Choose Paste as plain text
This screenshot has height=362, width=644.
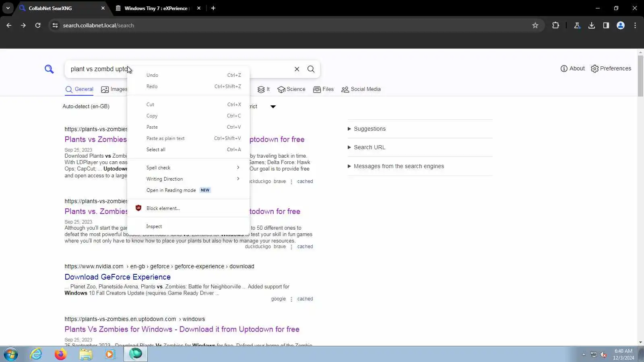[x=188, y=138]
